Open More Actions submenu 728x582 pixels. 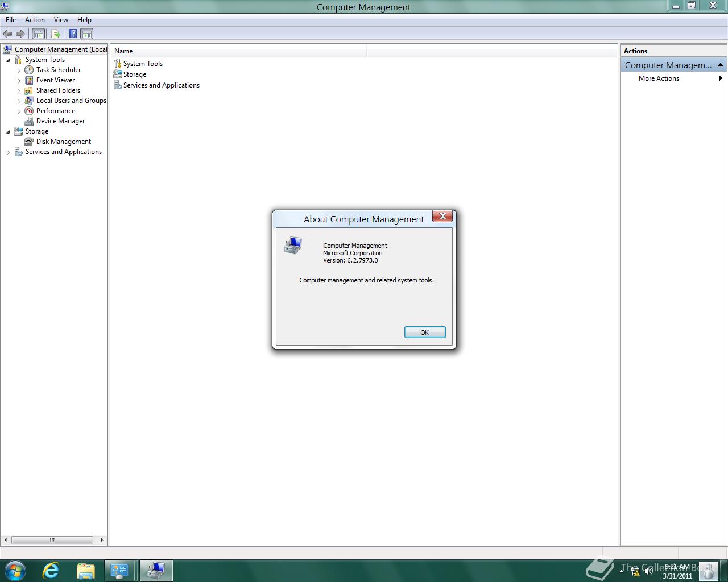[x=674, y=78]
